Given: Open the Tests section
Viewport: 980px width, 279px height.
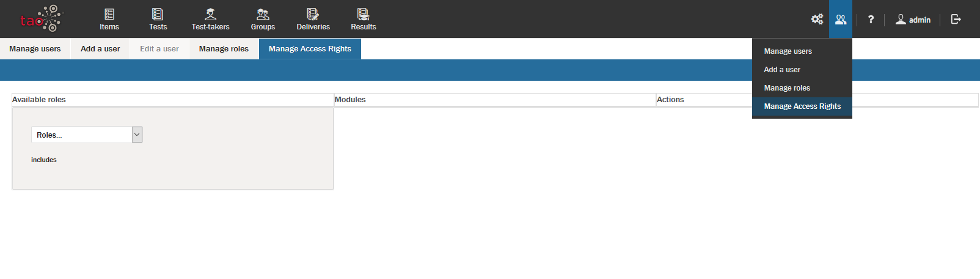Looking at the screenshot, I should coord(158,19).
